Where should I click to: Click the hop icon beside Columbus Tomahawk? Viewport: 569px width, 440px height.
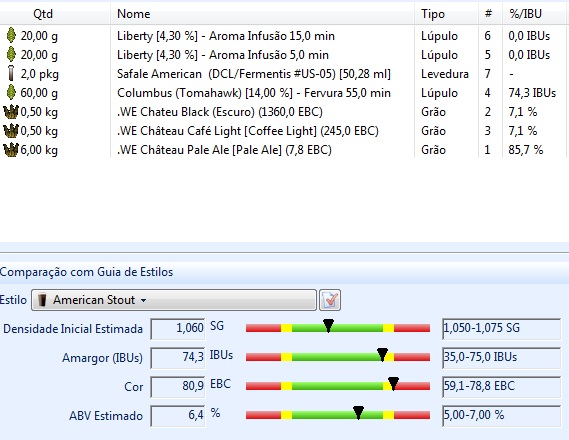12,92
